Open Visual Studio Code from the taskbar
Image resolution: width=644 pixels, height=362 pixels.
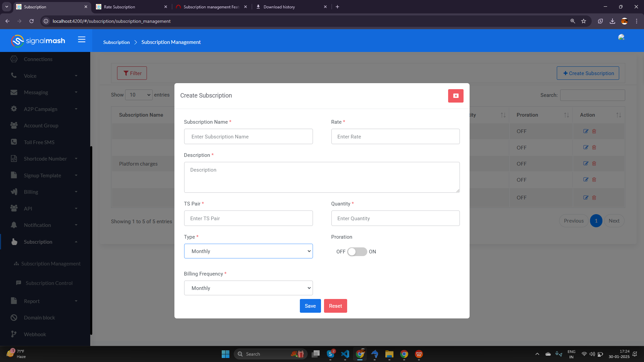coord(345,354)
